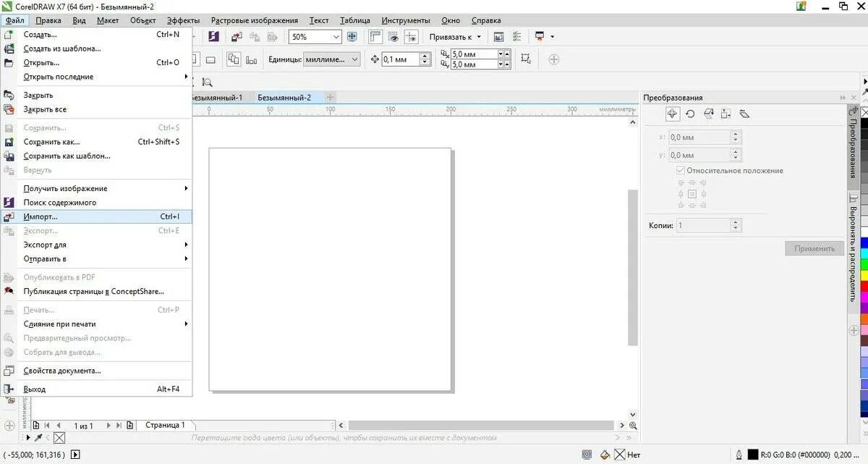Click the all pages layout icon
This screenshot has height=464, width=868.
[234, 59]
